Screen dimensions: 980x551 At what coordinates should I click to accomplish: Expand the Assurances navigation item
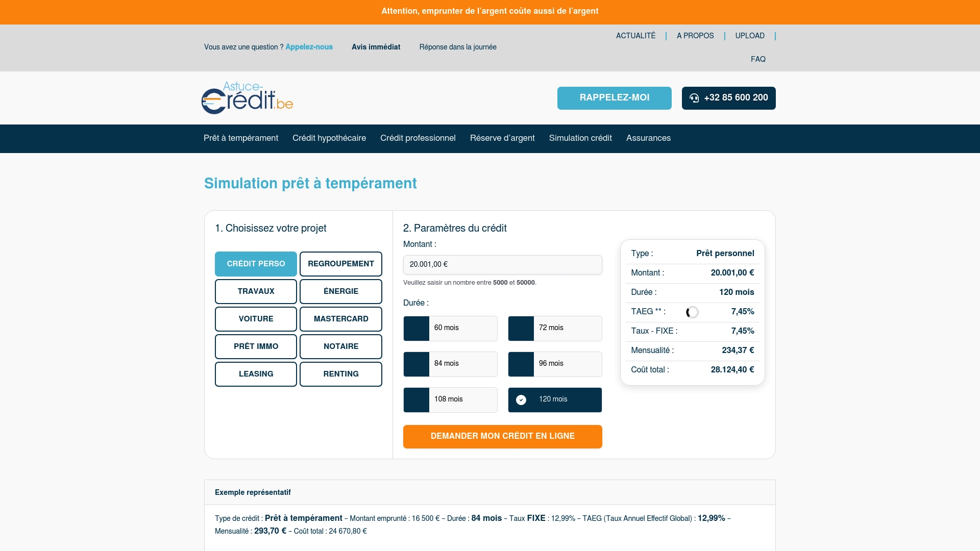pos(648,138)
